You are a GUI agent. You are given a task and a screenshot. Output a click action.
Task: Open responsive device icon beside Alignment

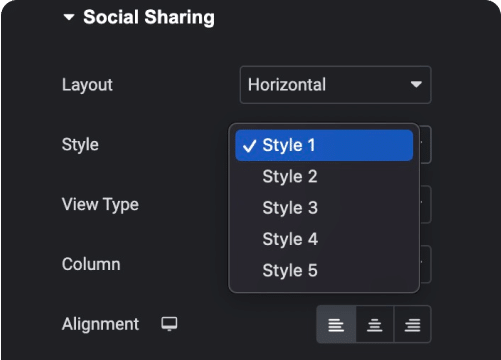coord(169,324)
